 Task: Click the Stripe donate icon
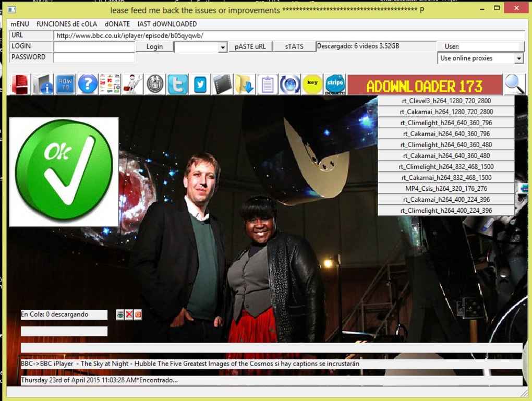tap(335, 84)
